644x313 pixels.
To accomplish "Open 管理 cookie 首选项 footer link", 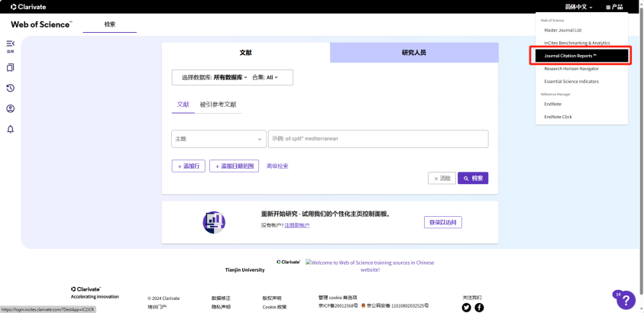I will [x=338, y=298].
